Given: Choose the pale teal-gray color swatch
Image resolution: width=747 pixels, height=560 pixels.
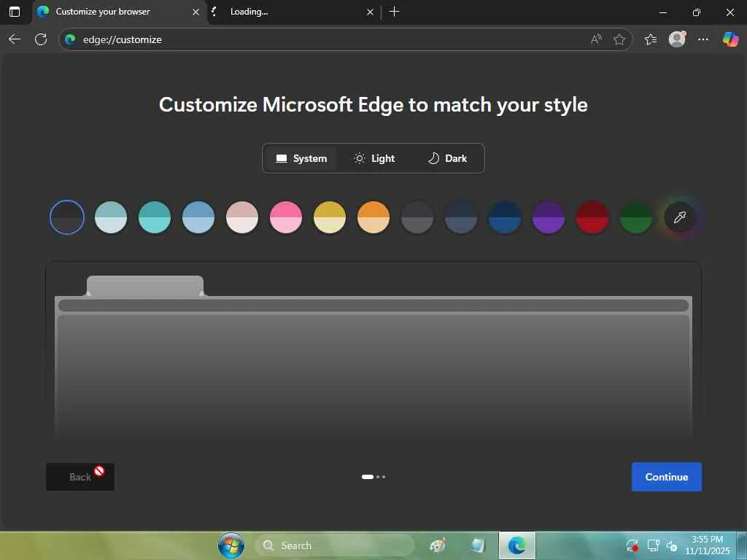Looking at the screenshot, I should [x=111, y=217].
